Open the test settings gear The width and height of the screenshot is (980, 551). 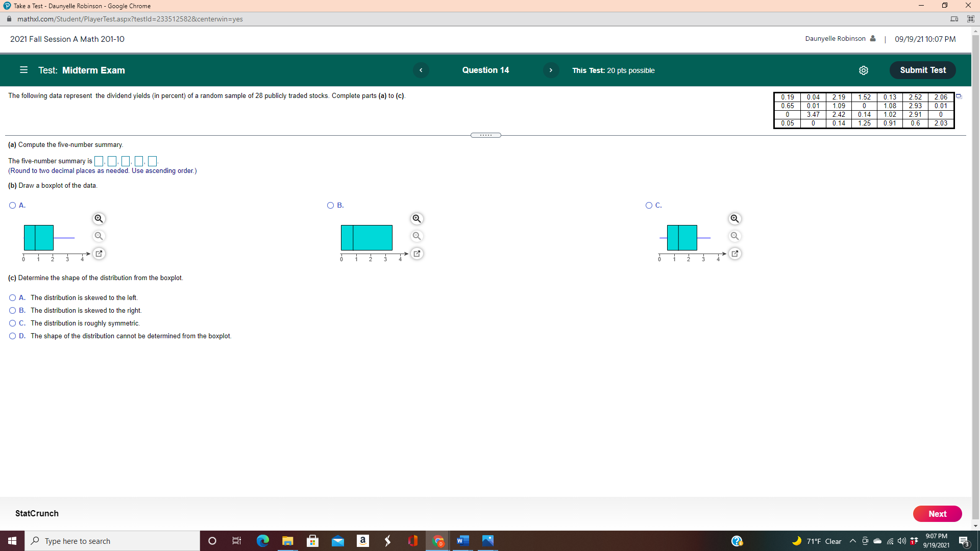[x=864, y=70]
